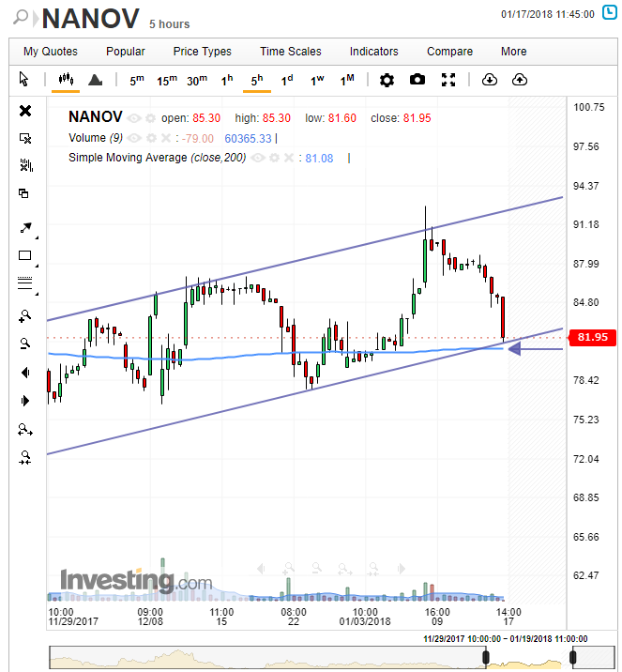Open Simple Moving Average settings gear
Viewport: 622px width, 672px height.
(x=274, y=158)
